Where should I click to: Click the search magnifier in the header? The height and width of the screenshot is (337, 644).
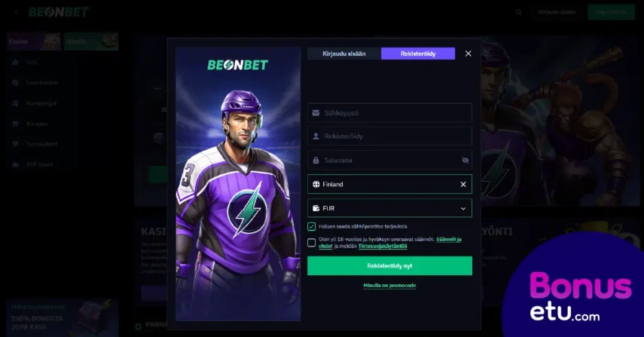(x=518, y=12)
